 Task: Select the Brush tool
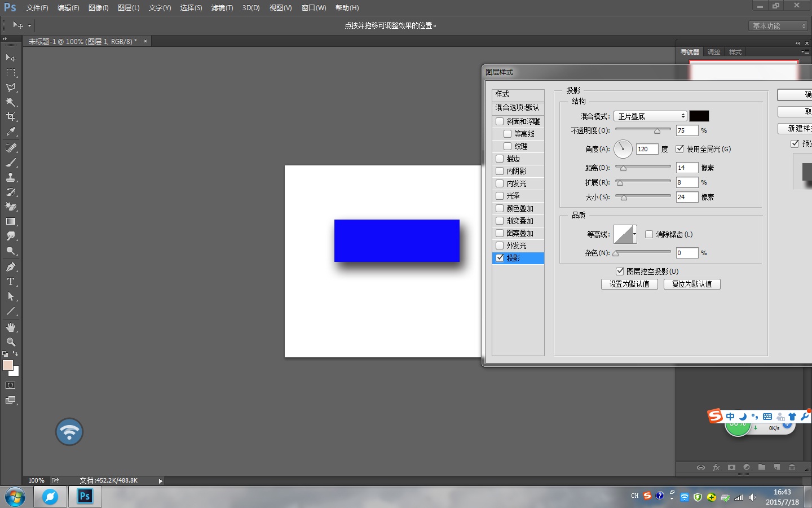tap(11, 163)
